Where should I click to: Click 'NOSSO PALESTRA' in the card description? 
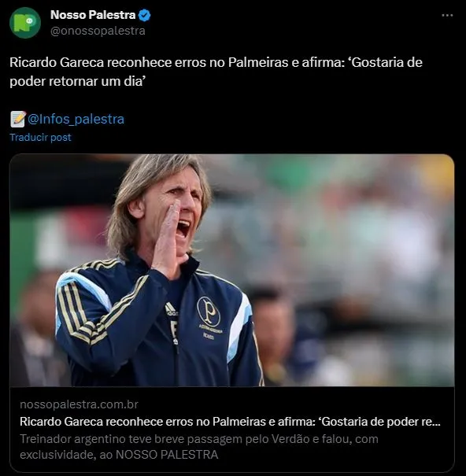click(x=167, y=455)
